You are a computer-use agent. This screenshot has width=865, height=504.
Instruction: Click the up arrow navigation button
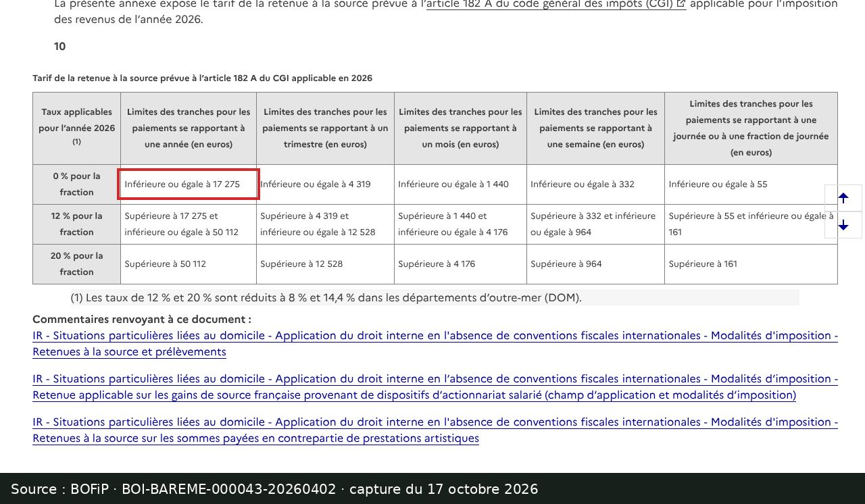click(843, 198)
